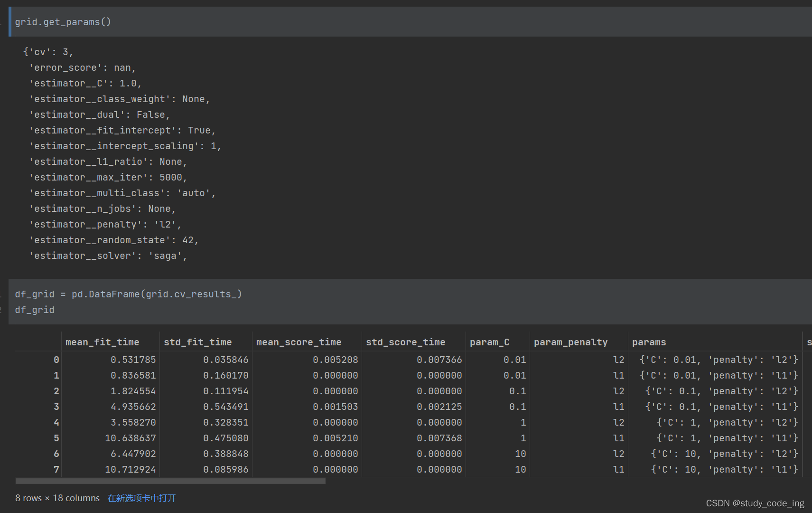This screenshot has width=812, height=513.
Task: Select the l1 penalty value in row 1
Action: [x=618, y=375]
